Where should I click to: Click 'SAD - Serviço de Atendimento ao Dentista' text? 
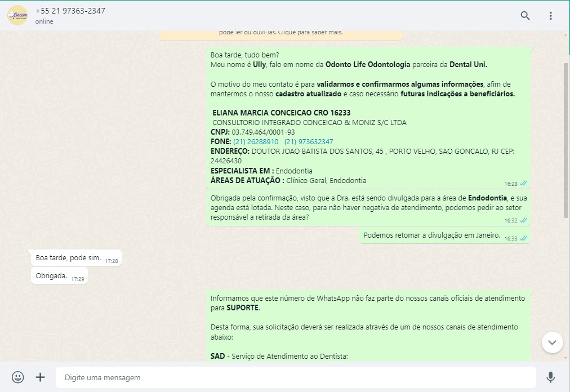[x=279, y=357]
